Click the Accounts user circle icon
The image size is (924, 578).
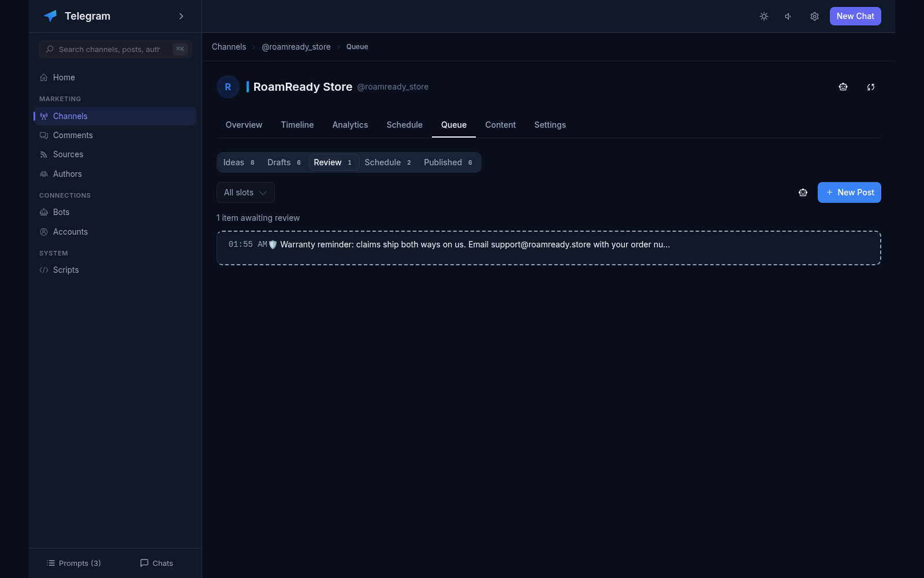pyautogui.click(x=44, y=232)
